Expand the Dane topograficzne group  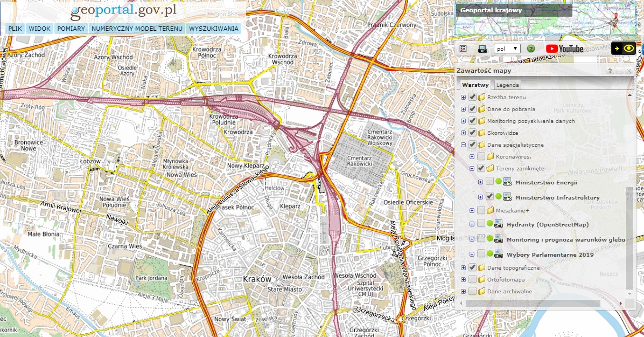click(463, 268)
